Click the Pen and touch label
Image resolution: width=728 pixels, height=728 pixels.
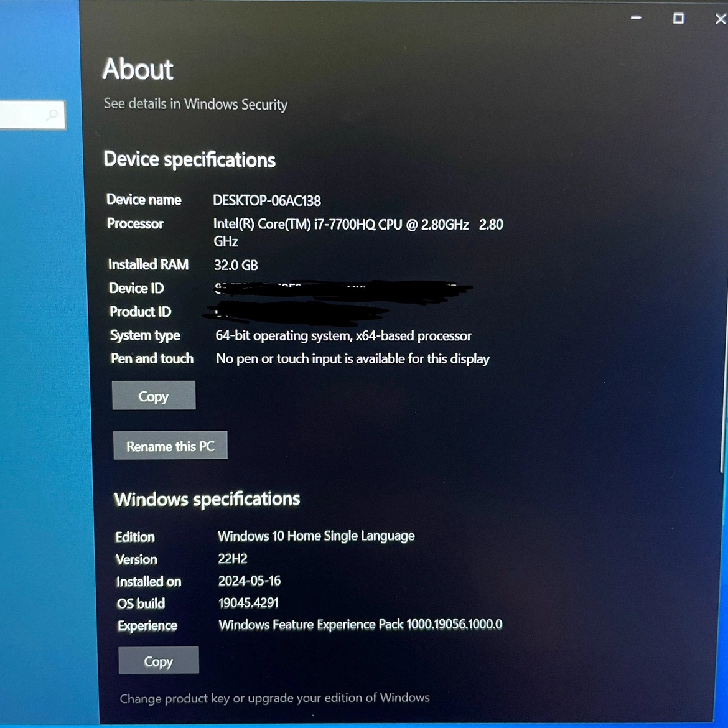(x=152, y=358)
